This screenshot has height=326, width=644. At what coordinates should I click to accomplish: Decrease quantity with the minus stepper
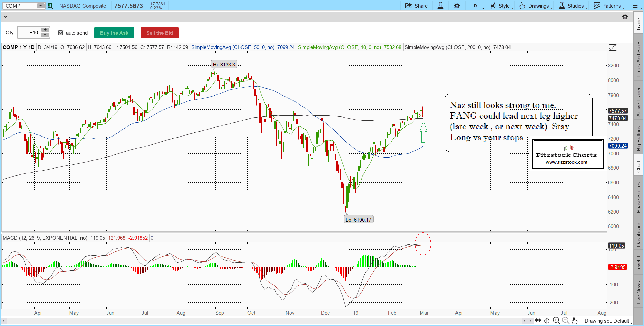tap(45, 35)
